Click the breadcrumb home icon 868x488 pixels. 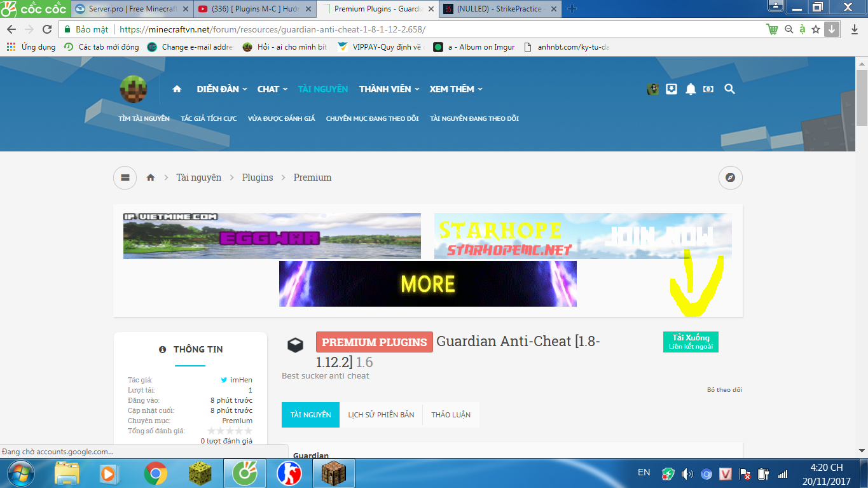151,178
